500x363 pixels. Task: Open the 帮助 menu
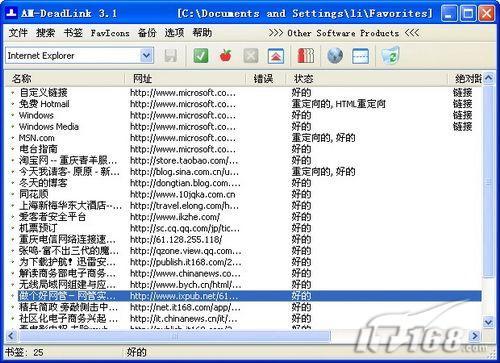pos(202,33)
